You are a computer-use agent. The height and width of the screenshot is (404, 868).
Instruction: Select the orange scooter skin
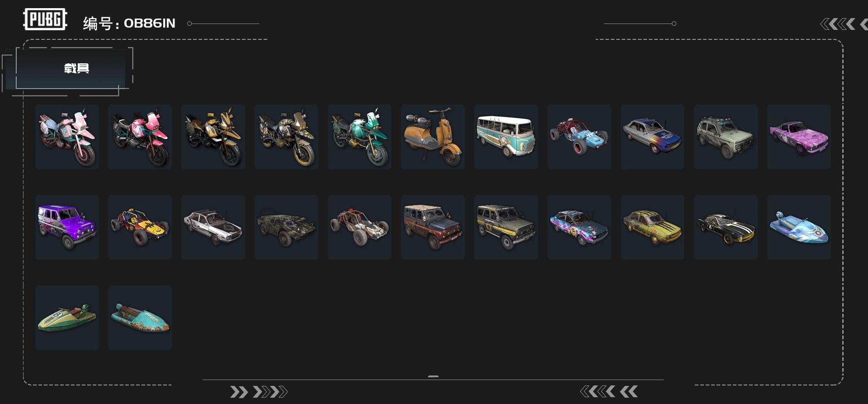pyautogui.click(x=433, y=137)
